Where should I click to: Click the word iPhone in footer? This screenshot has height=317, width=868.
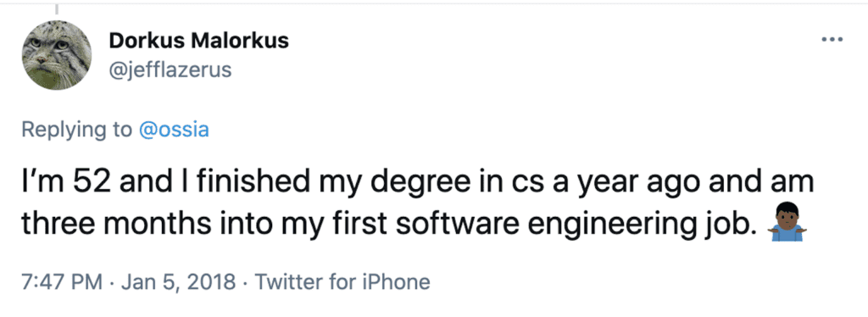tap(395, 282)
